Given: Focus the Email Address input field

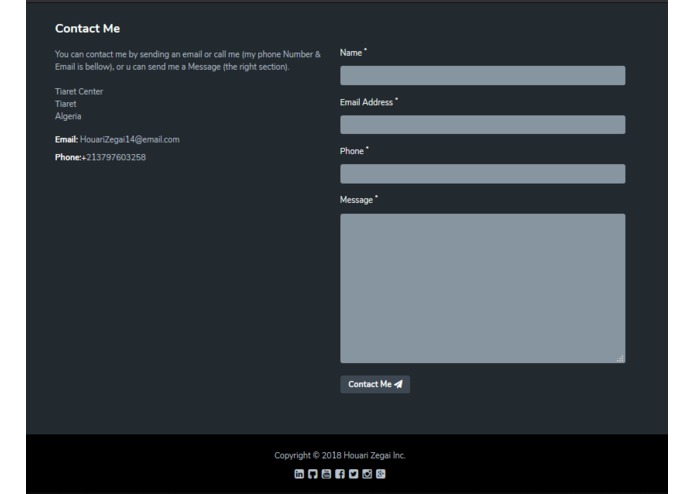Looking at the screenshot, I should (483, 124).
